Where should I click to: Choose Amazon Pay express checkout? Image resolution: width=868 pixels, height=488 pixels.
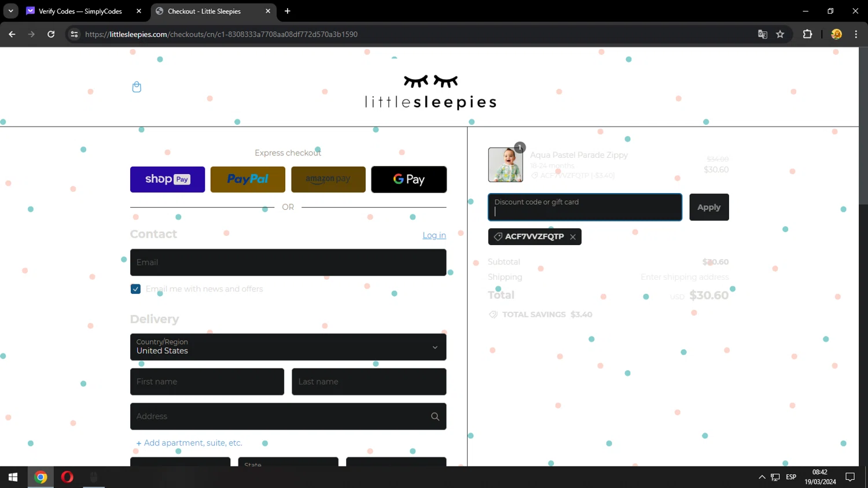coord(328,179)
